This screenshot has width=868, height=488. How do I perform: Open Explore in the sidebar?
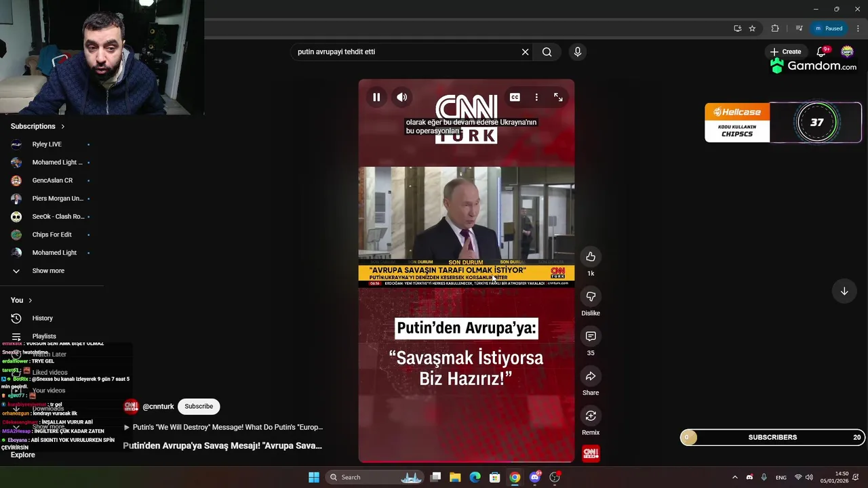pos(22,455)
